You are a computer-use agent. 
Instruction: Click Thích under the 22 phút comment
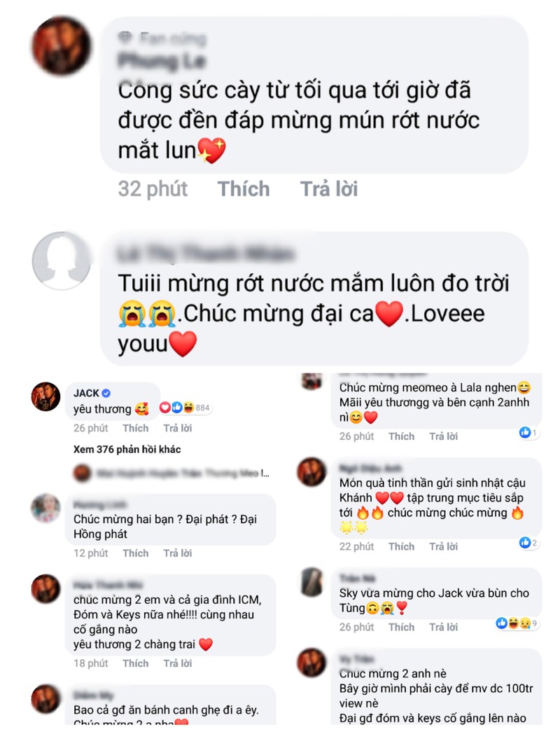coord(401,546)
